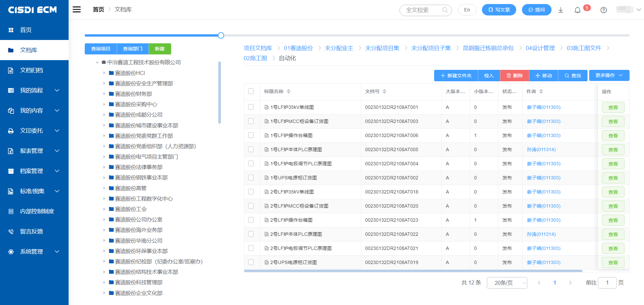Click the 标准/图集 image file icon
Viewport: 644px width, 305px height.
[x=11, y=191]
